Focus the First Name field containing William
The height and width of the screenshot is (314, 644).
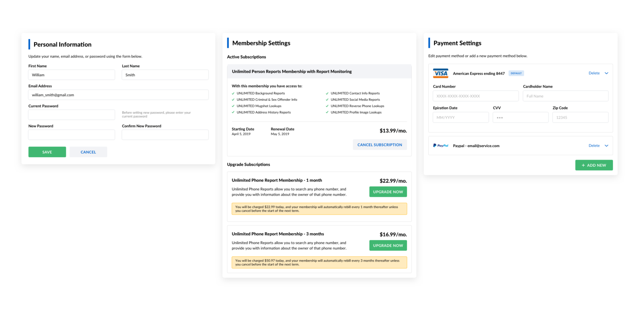coord(72,75)
